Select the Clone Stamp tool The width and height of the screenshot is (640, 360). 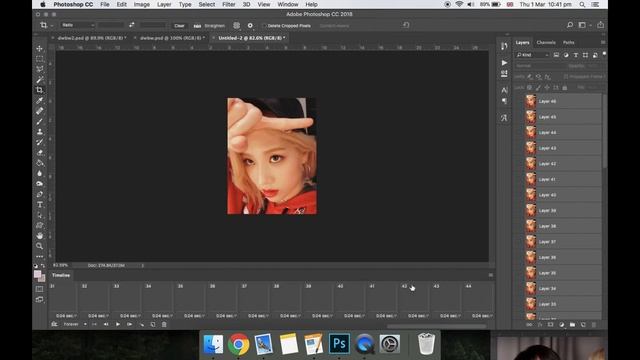pos(40,131)
